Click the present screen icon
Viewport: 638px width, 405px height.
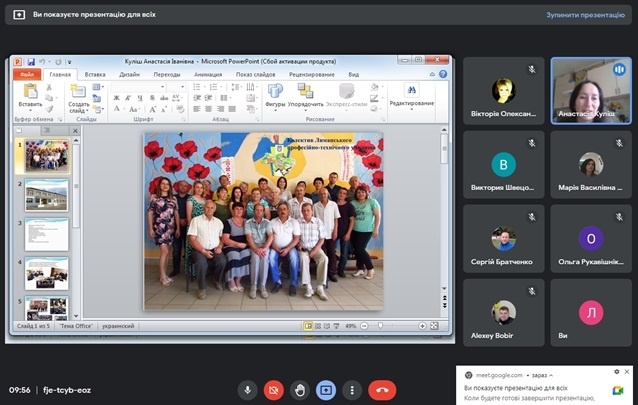pyautogui.click(x=325, y=389)
